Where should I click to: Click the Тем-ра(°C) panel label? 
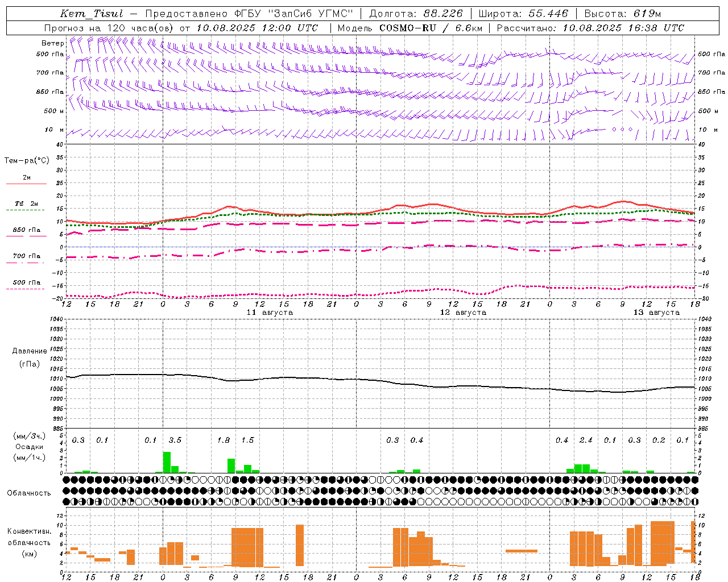27,161
